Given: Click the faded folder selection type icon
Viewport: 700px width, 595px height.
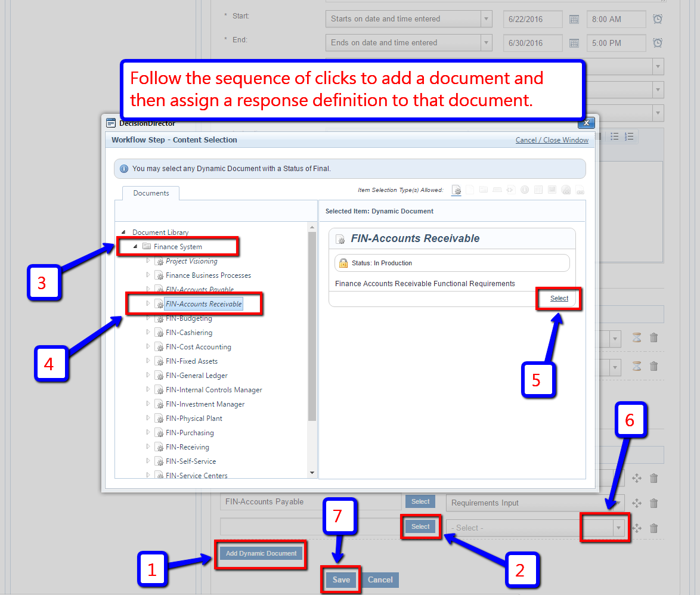Looking at the screenshot, I should [x=484, y=190].
